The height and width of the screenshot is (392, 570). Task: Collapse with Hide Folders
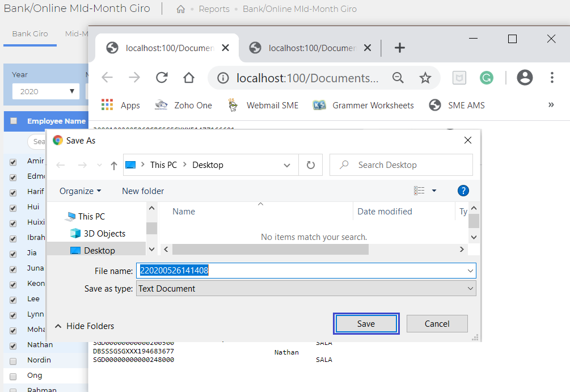pos(85,326)
